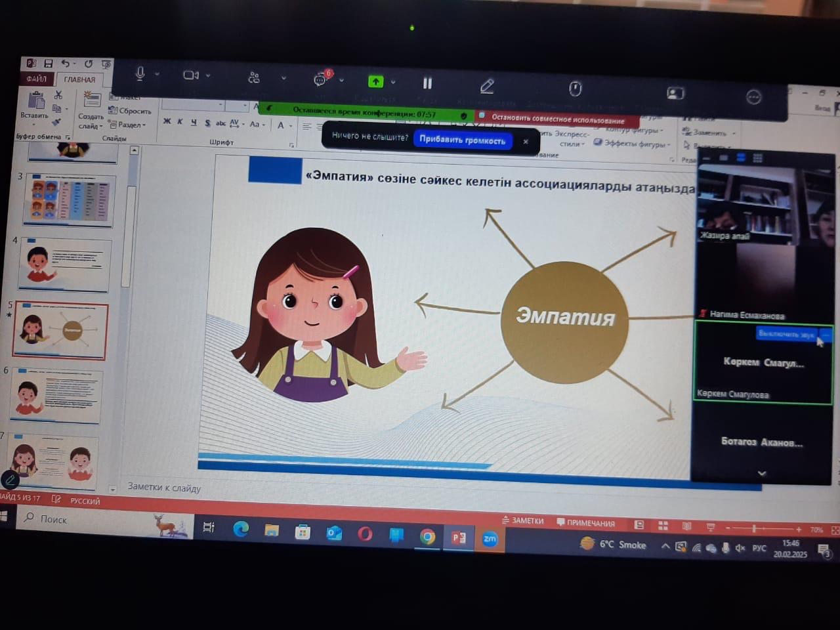Click the Zoom microphone mute icon
The image size is (840, 630).
coord(140,73)
